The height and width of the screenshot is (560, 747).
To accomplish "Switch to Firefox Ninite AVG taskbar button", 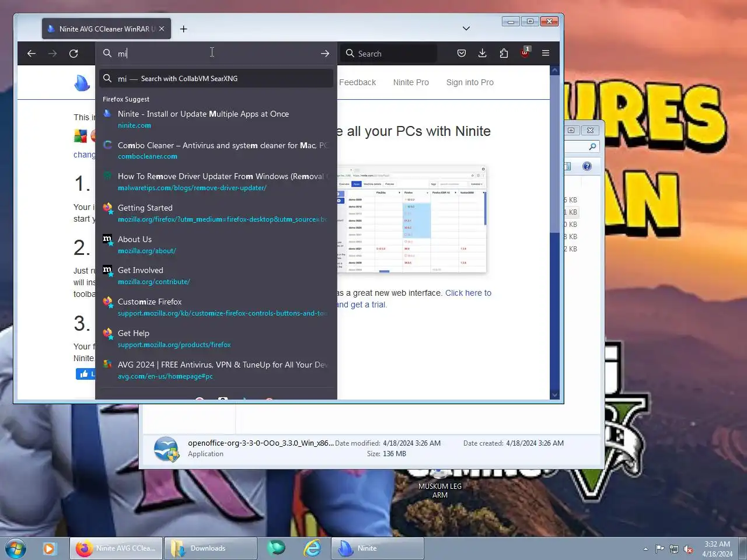I will click(116, 548).
